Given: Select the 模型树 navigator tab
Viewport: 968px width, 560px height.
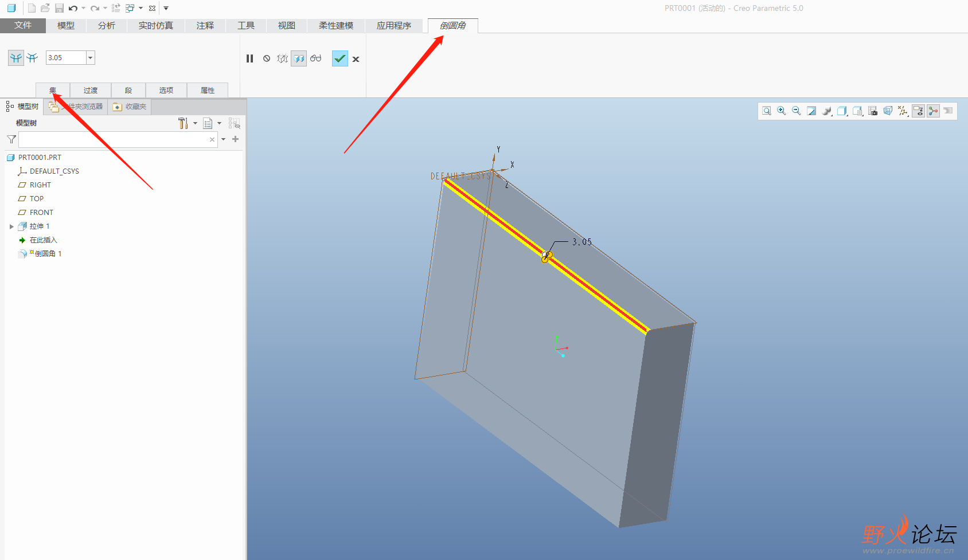Looking at the screenshot, I should 22,107.
